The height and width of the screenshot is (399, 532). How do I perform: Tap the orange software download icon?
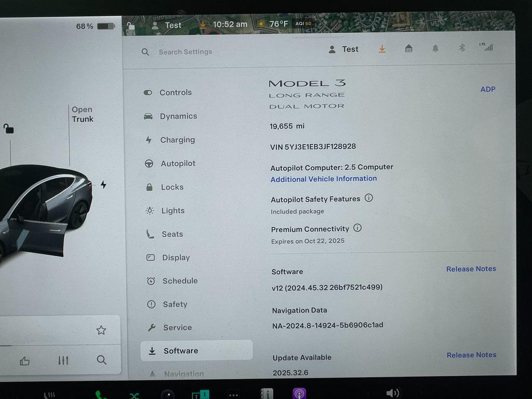point(382,49)
